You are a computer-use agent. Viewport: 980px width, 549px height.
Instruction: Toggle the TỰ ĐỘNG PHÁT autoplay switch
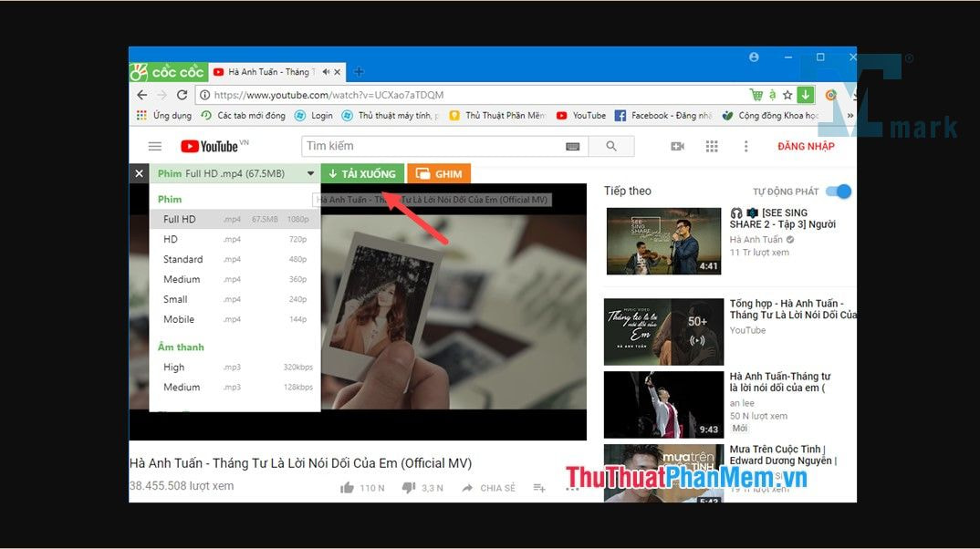click(x=839, y=192)
